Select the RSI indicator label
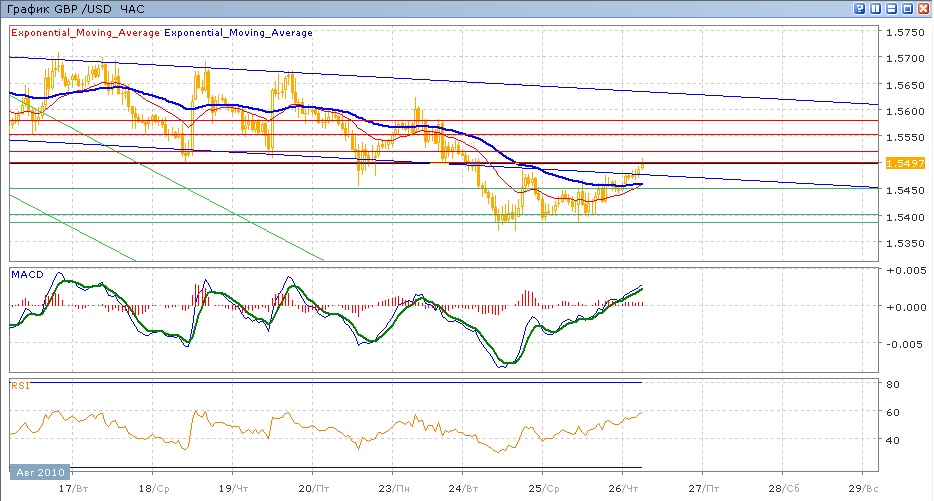Image resolution: width=934 pixels, height=501 pixels. point(20,384)
